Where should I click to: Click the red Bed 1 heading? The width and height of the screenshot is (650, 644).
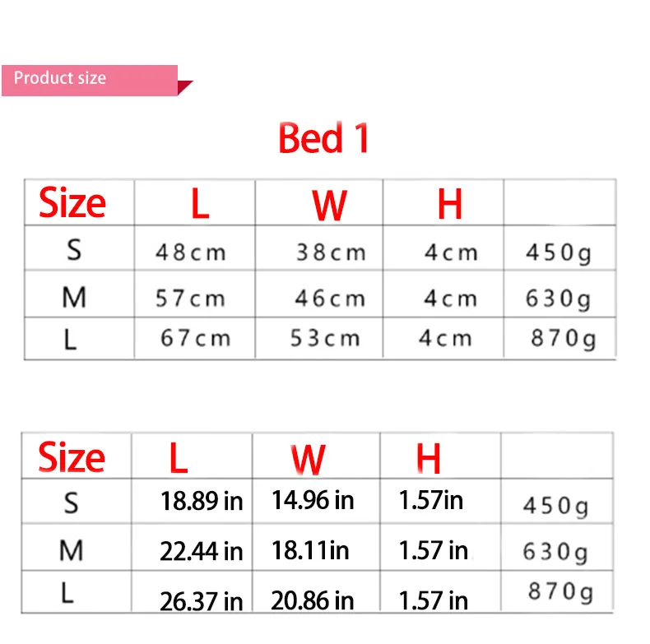pyautogui.click(x=323, y=138)
